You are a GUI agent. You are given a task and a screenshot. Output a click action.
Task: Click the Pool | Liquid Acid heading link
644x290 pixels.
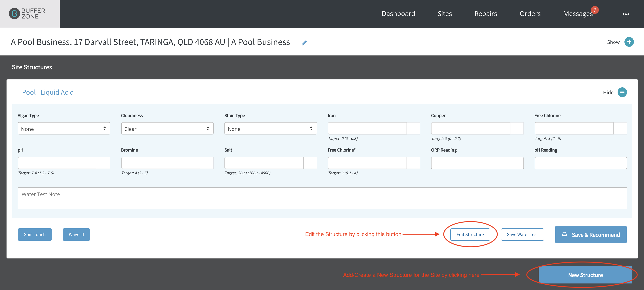(48, 92)
